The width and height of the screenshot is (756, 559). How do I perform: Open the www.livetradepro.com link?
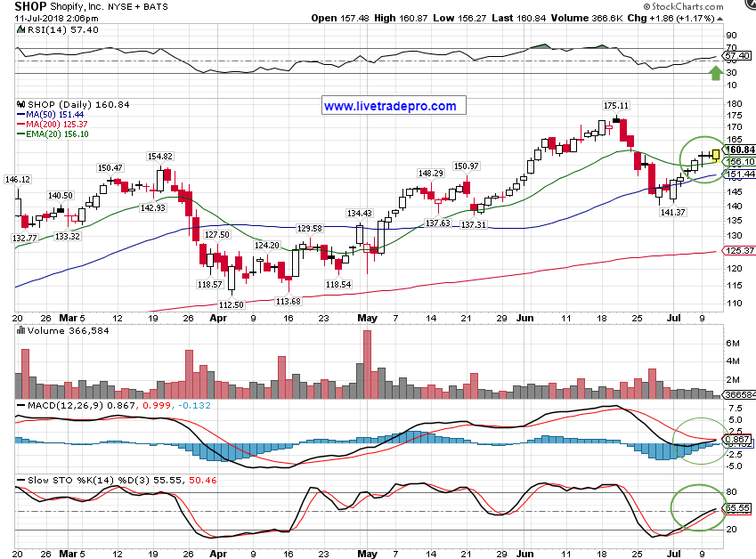(x=389, y=106)
